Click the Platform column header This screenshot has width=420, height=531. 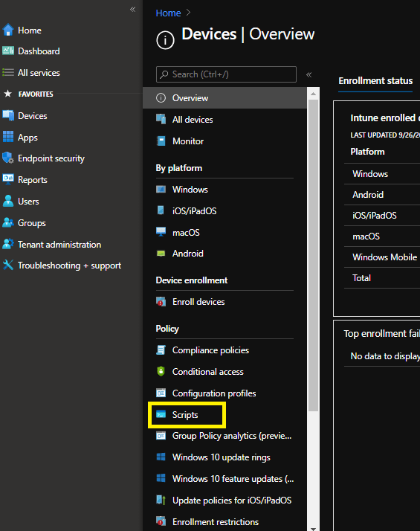point(367,152)
